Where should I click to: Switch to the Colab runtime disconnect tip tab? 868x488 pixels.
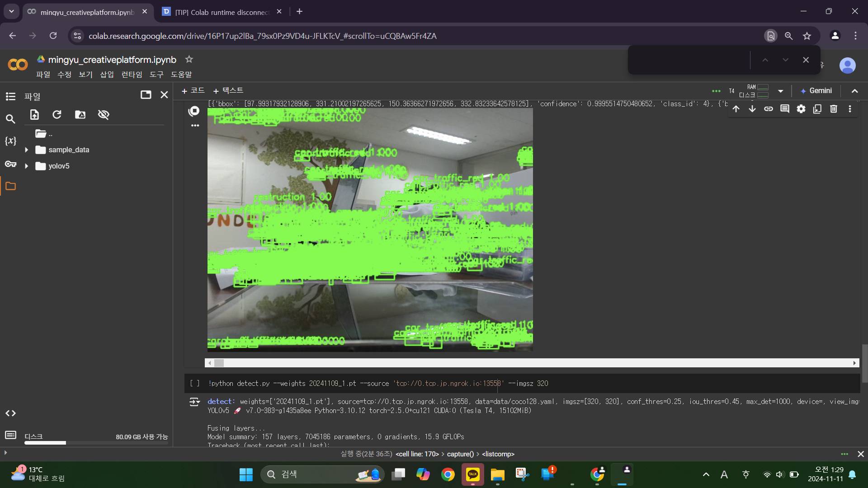tap(222, 12)
